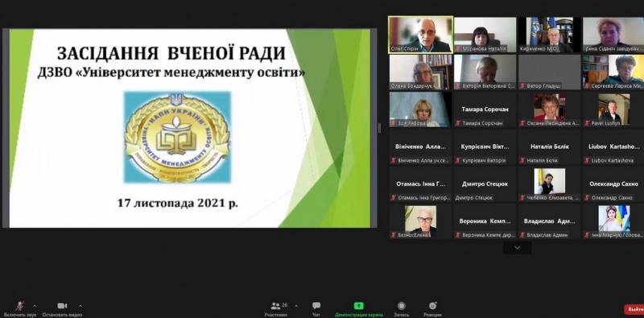
Task: Click muted mic icon beside Оксана Леонідівна
Action: 522,123
